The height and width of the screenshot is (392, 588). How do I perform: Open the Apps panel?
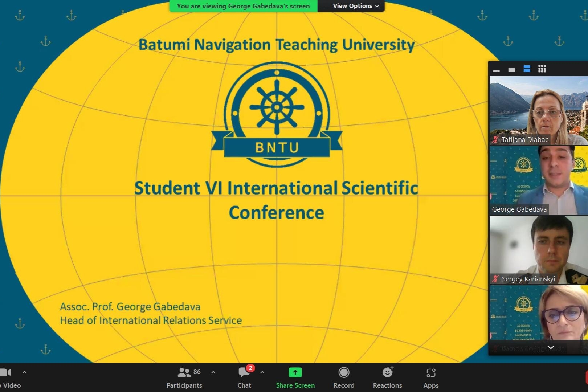click(431, 377)
